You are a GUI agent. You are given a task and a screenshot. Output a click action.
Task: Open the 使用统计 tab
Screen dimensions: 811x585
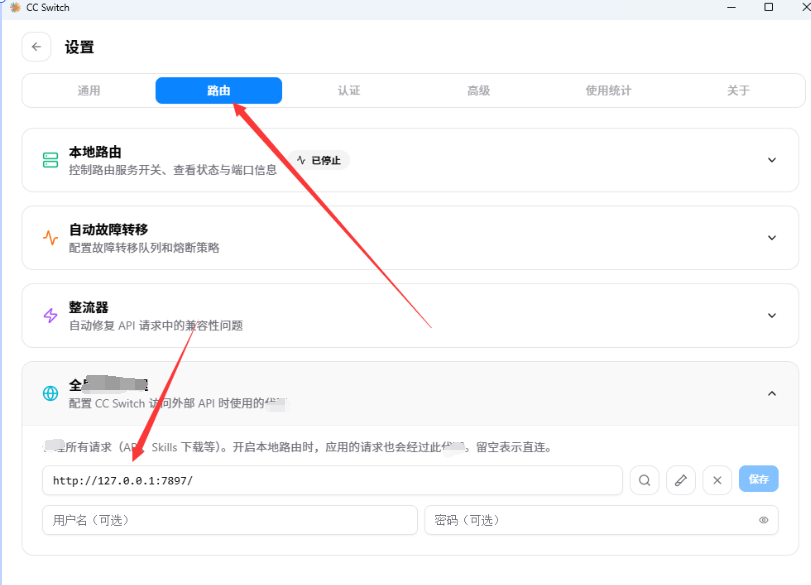608,91
